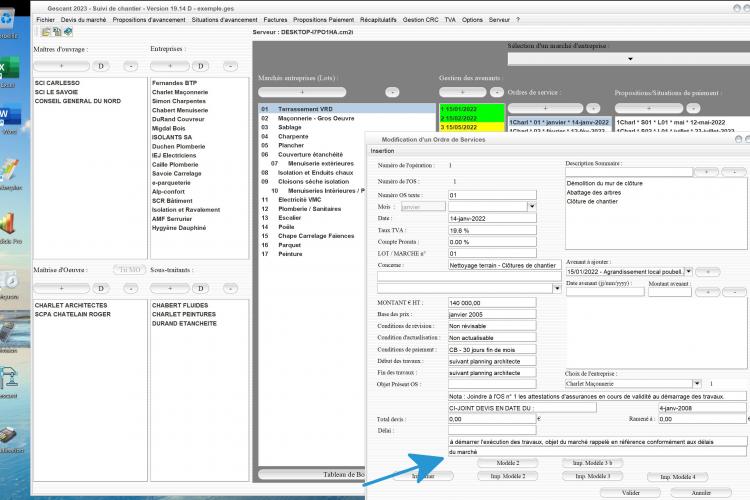750x500 pixels.
Task: Click the Tri MO button
Action: point(130,270)
